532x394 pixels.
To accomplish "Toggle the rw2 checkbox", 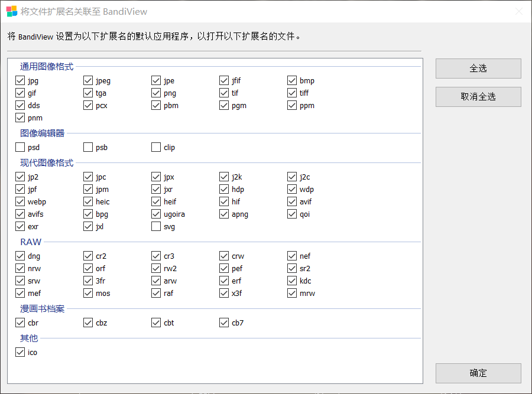I will click(x=156, y=268).
